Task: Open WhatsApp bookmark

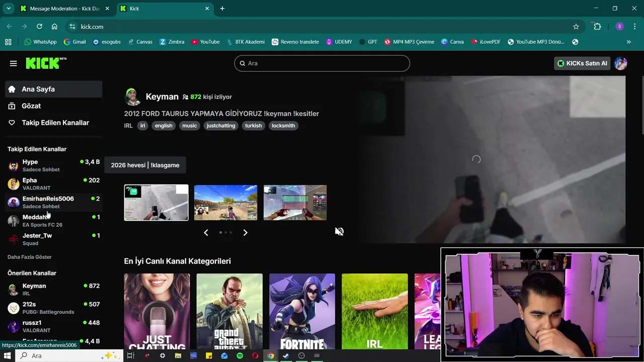Action: (40, 42)
